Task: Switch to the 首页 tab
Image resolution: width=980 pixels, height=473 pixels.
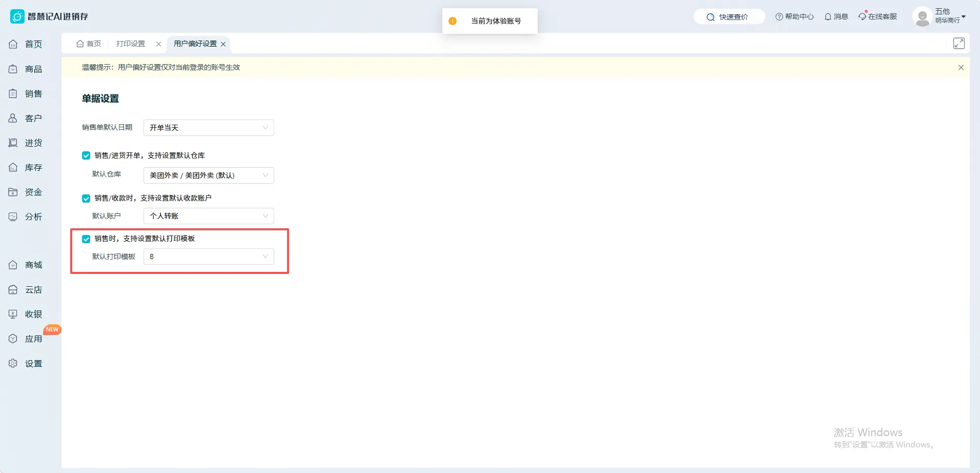Action: tap(89, 44)
